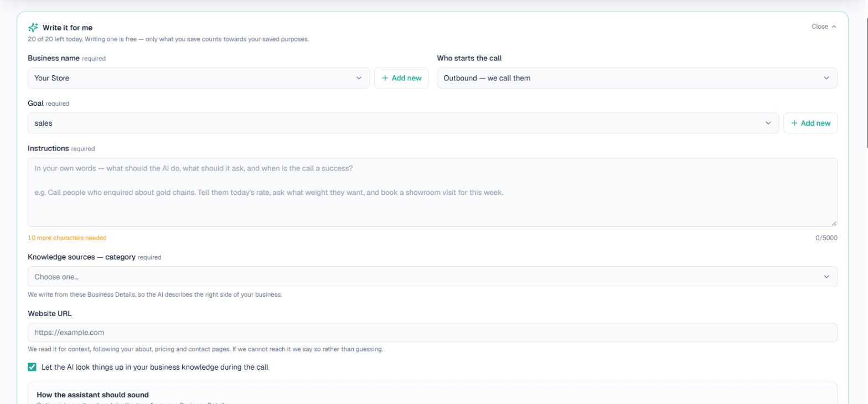
Task: Click the resize handle of Instructions box
Action: coord(834,223)
